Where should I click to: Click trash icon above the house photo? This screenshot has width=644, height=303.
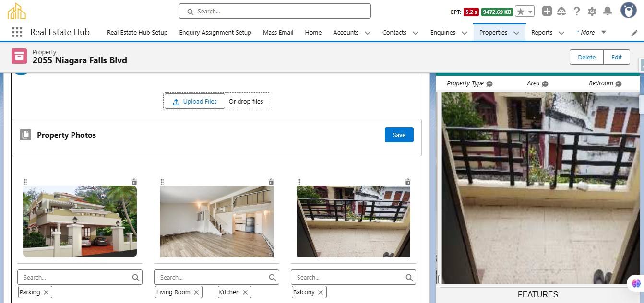(134, 182)
